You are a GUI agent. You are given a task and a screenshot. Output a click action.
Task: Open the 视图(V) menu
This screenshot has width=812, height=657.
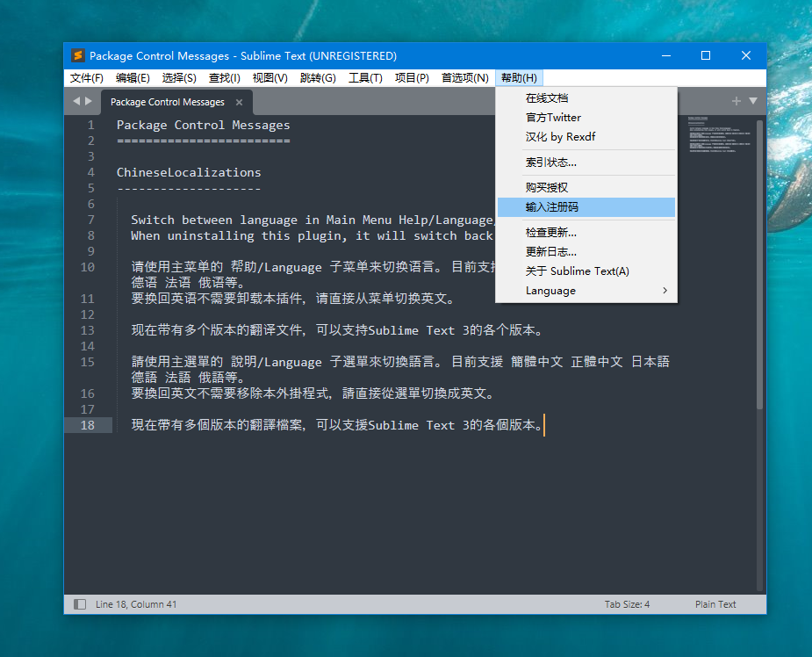coord(269,77)
